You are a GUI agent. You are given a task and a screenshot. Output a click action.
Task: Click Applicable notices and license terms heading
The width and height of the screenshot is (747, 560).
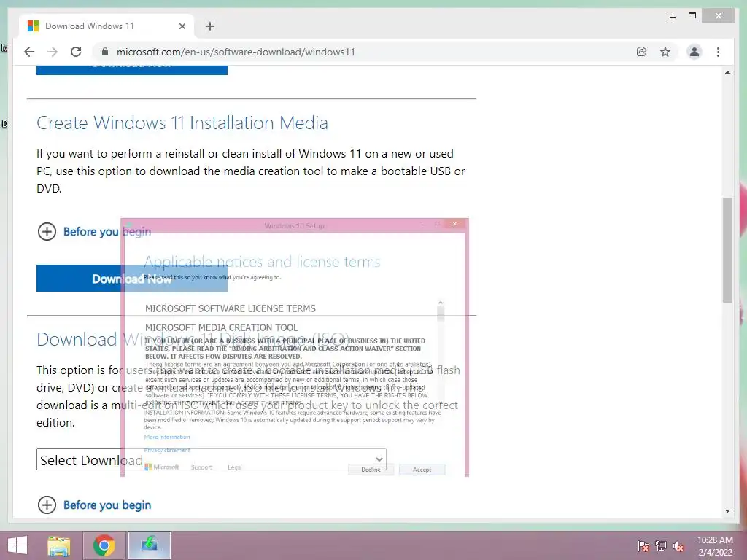coord(262,262)
